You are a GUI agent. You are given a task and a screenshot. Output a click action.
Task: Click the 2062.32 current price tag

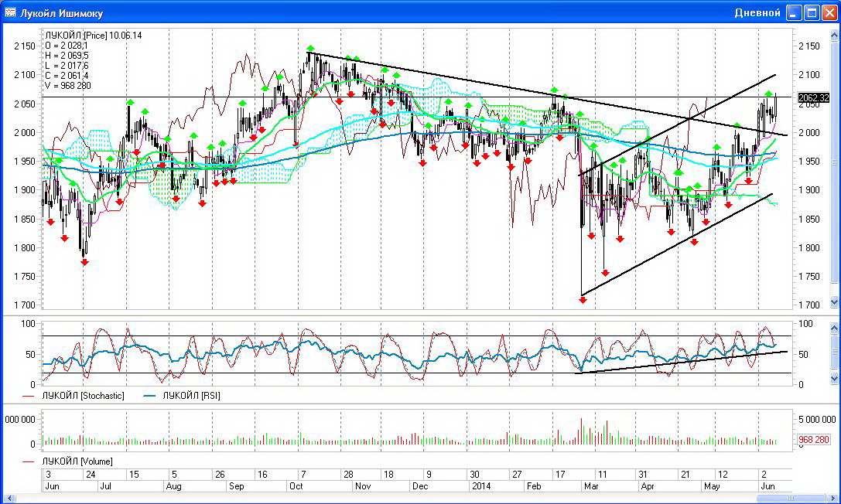pos(813,97)
